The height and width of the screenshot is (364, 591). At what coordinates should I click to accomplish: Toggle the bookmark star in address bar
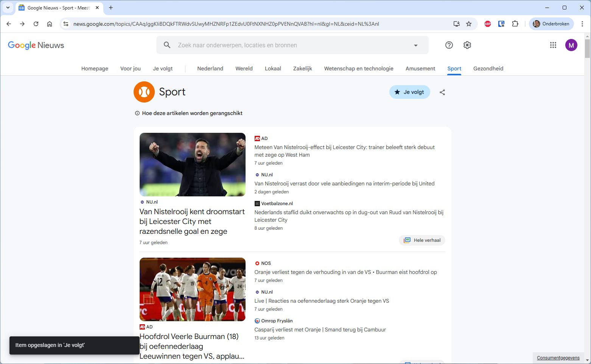point(469,23)
